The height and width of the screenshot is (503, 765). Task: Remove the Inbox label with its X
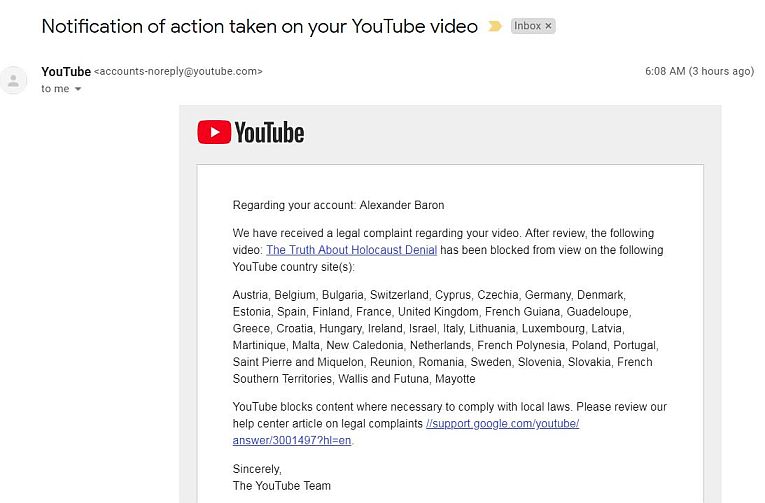pyautogui.click(x=548, y=26)
